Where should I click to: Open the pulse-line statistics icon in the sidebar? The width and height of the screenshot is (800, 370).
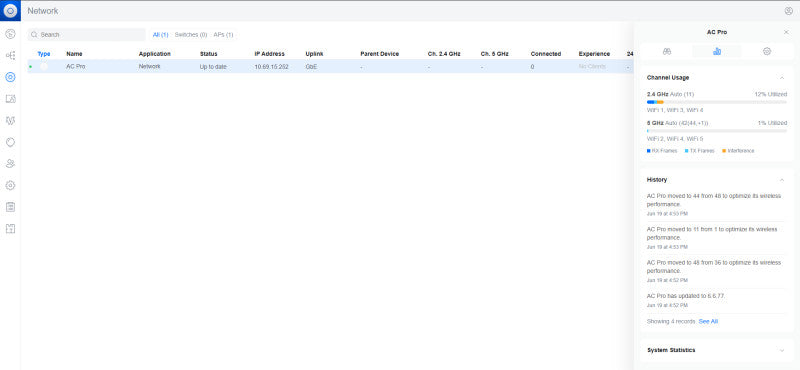10,120
